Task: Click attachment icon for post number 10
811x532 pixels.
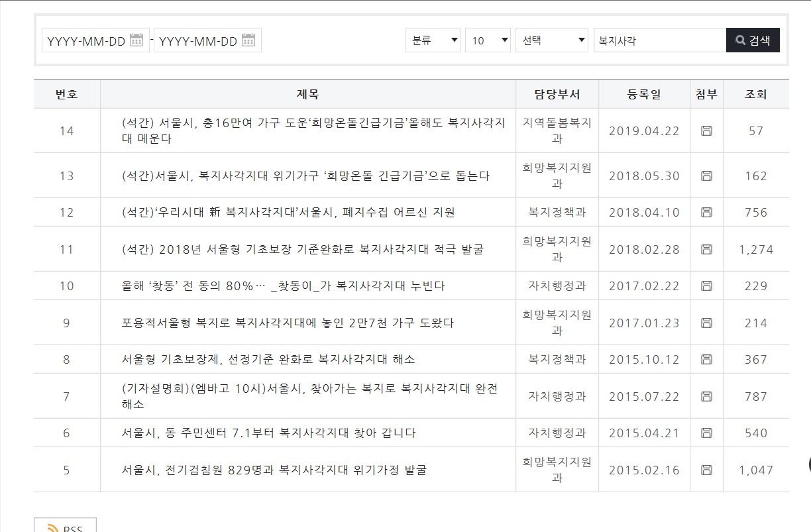Action: click(706, 286)
